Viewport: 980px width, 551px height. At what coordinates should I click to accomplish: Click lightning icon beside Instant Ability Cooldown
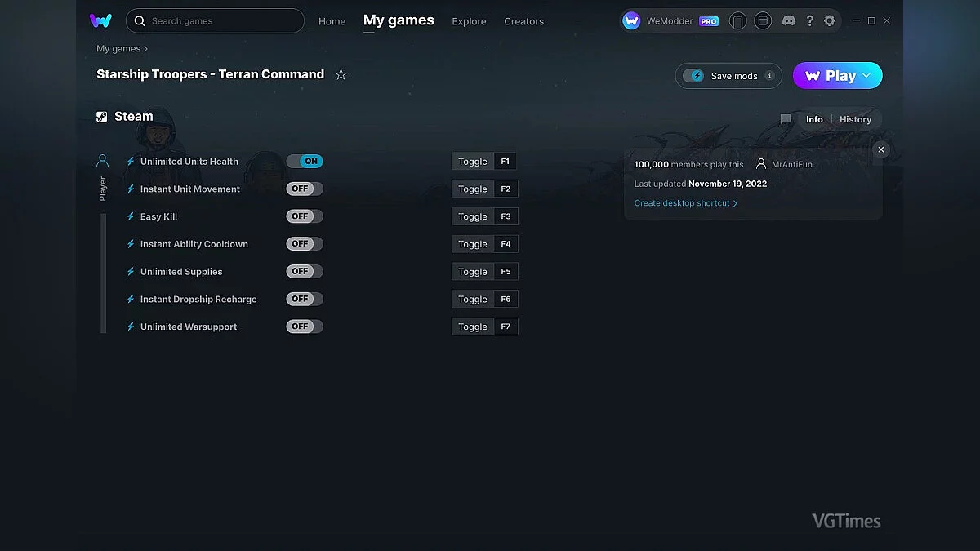tap(131, 244)
